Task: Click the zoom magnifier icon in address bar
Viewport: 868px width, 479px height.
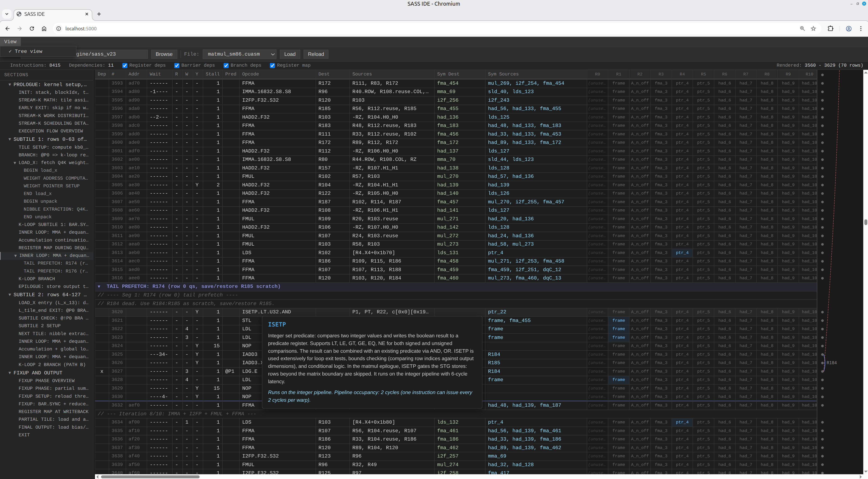Action: pos(802,29)
